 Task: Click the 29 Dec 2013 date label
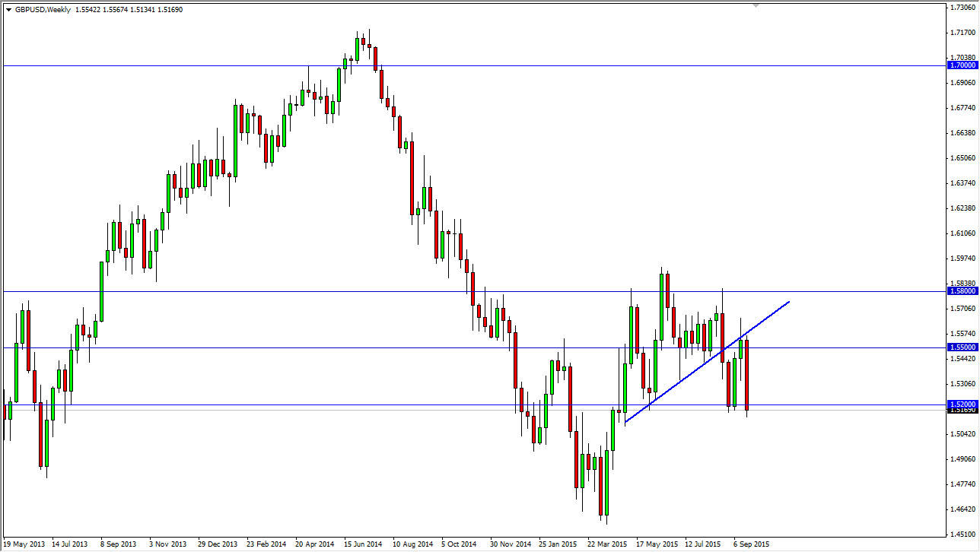click(x=218, y=544)
